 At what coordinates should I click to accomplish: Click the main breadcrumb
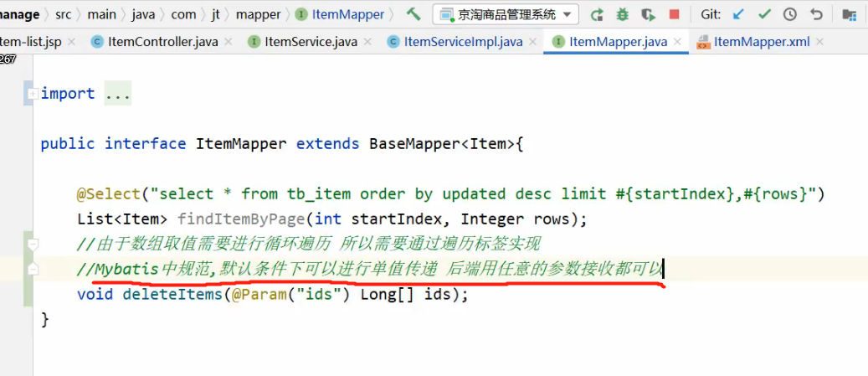tap(102, 14)
